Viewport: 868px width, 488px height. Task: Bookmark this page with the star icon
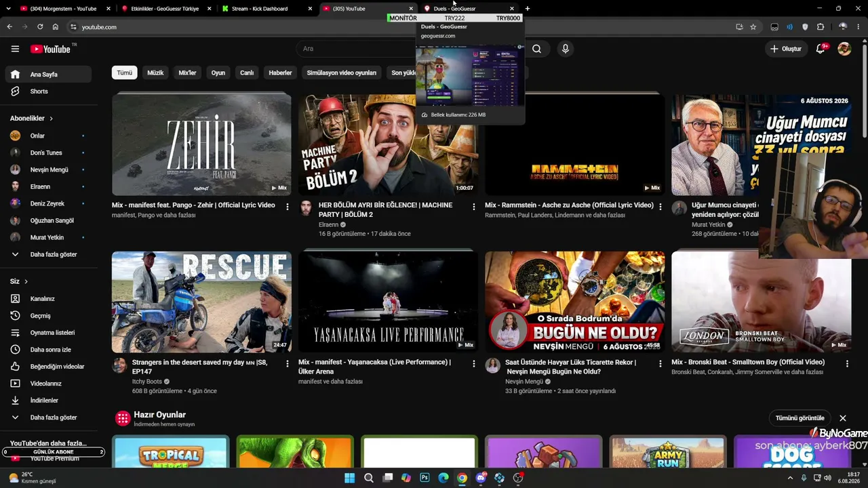pos(753,27)
